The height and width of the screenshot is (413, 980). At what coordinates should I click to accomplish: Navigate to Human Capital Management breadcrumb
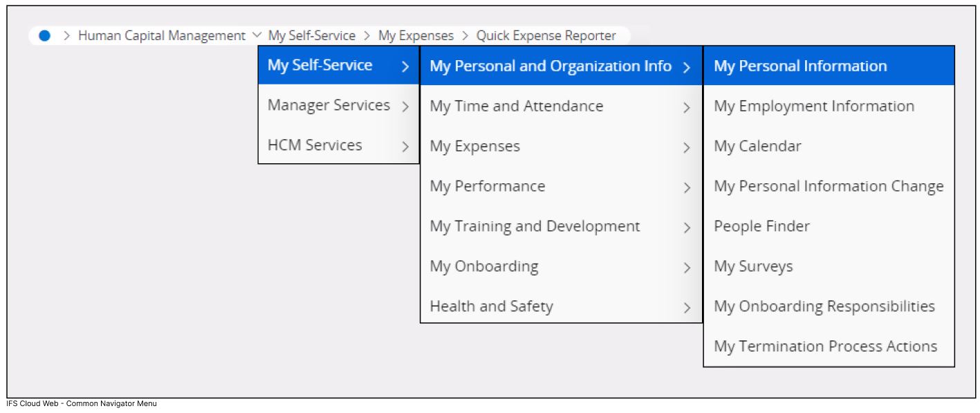pos(162,35)
